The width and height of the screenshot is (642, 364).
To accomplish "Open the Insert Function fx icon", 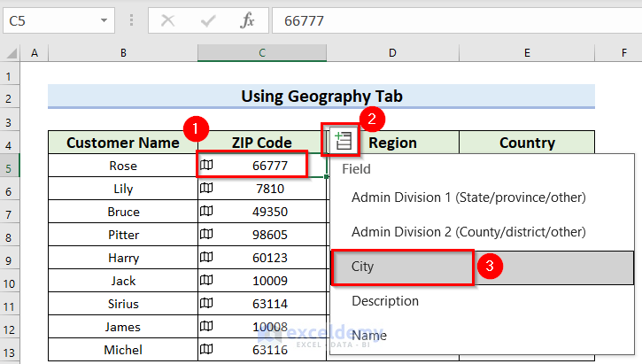I will click(247, 20).
